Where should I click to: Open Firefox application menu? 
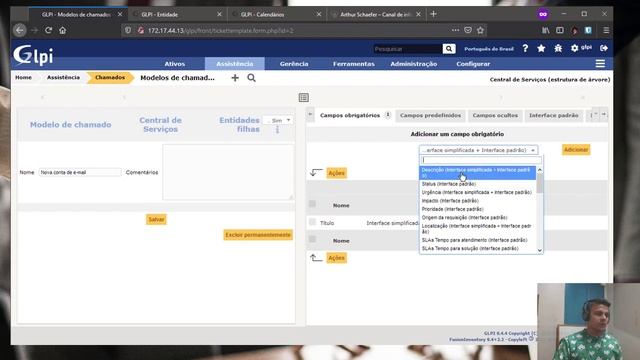[606, 30]
